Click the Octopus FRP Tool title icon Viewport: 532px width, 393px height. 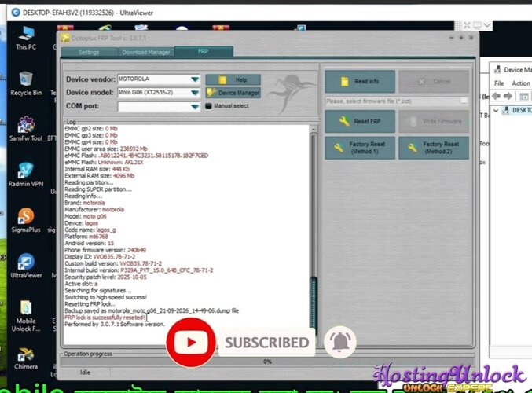[65, 38]
